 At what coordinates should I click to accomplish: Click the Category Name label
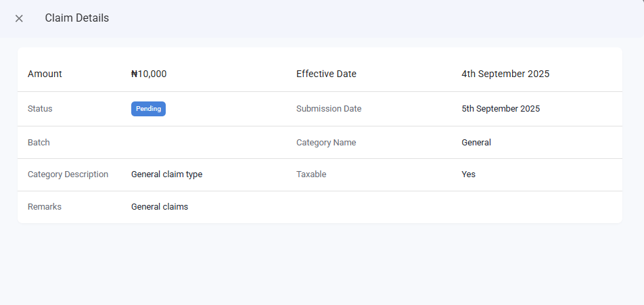[x=326, y=143]
